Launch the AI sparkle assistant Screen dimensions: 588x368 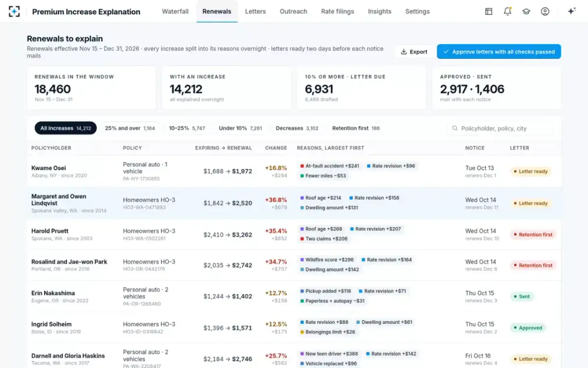571,11
